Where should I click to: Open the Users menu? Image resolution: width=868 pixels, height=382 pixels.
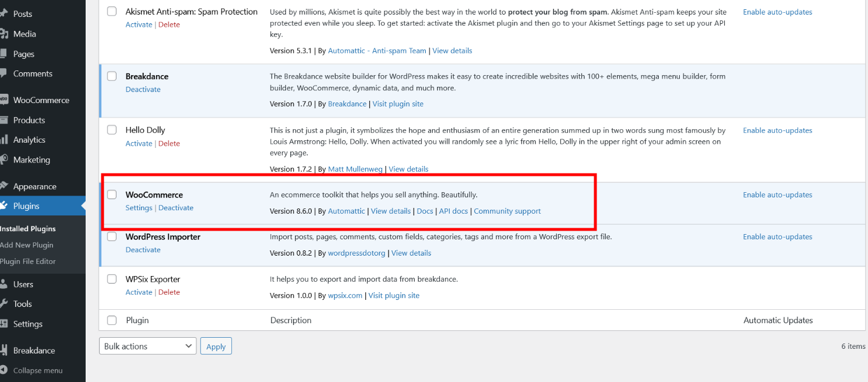[x=23, y=284]
